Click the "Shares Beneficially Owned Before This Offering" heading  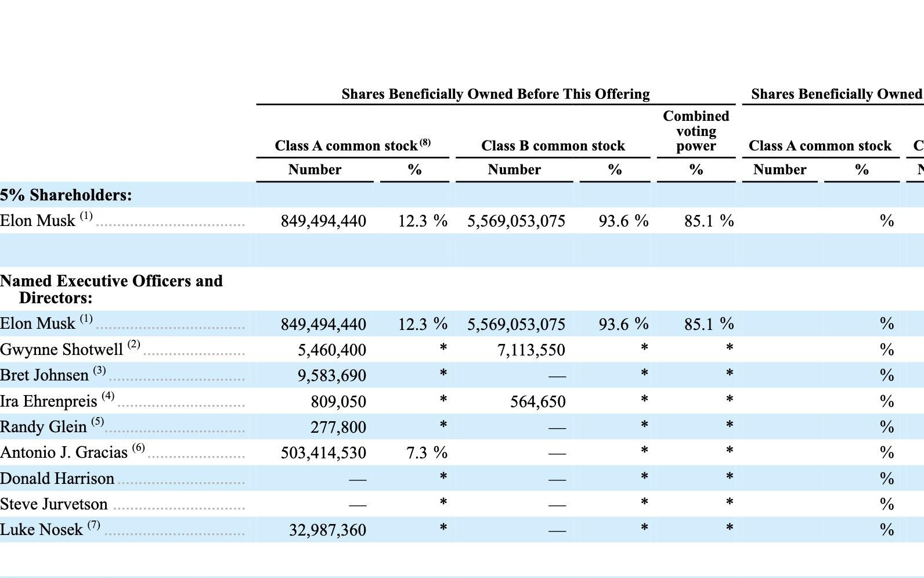pyautogui.click(x=496, y=94)
